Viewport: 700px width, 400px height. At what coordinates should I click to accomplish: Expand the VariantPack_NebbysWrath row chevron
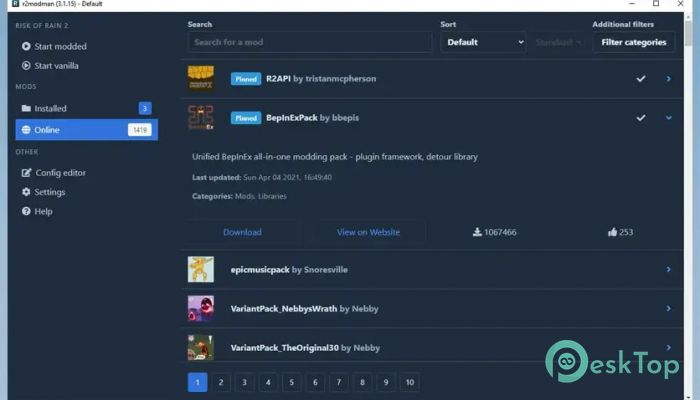tap(668, 308)
